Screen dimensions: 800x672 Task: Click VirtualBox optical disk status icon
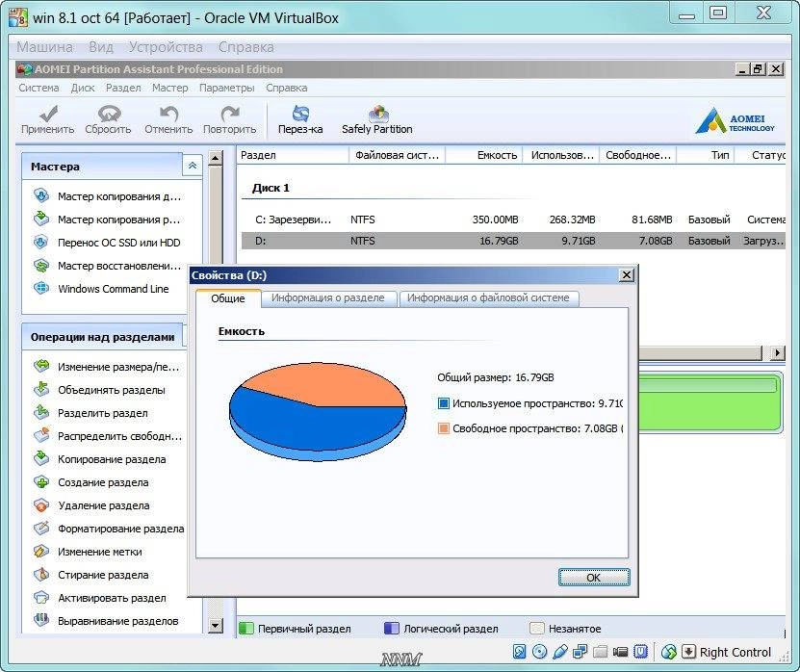pyautogui.click(x=539, y=652)
